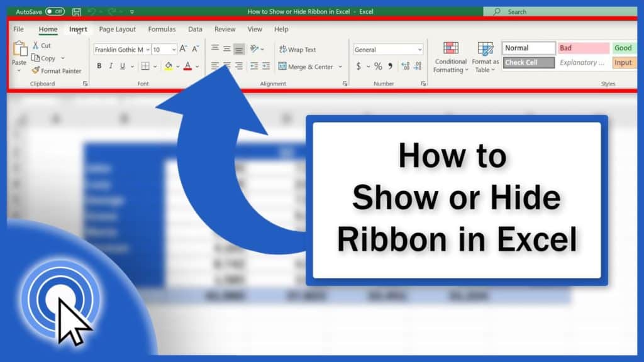Apply bold formatting to selected text
Screen dimensions: 644x362
point(99,65)
